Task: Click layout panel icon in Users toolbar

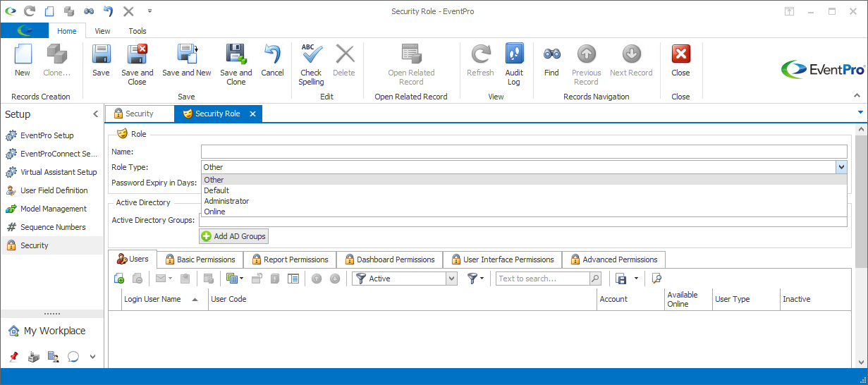Action: (293, 279)
